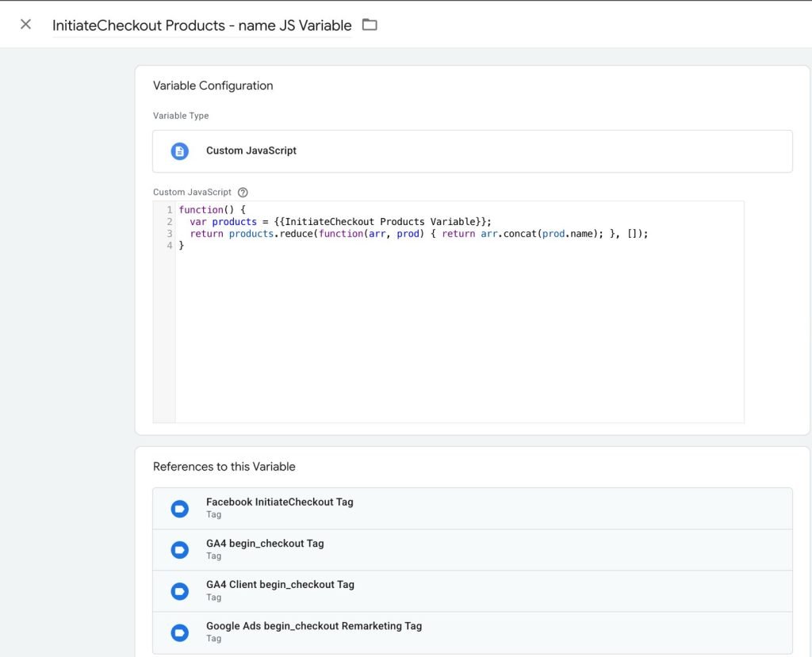Viewport: 812px width, 657px height.
Task: Open the GA4 Client begin_checkout Tag reference
Action: point(473,591)
